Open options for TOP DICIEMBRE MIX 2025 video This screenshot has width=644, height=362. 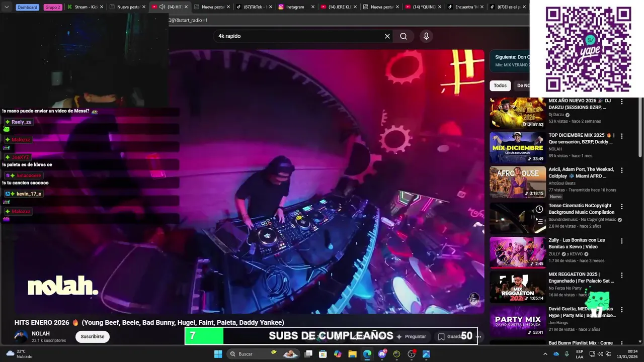coord(622,136)
